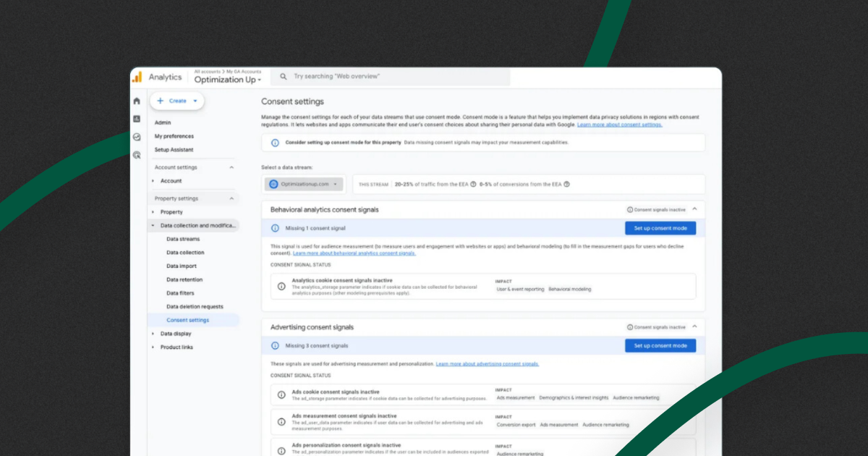The width and height of the screenshot is (868, 456).
Task: Expand the Product links tree item
Action: pyautogui.click(x=153, y=347)
